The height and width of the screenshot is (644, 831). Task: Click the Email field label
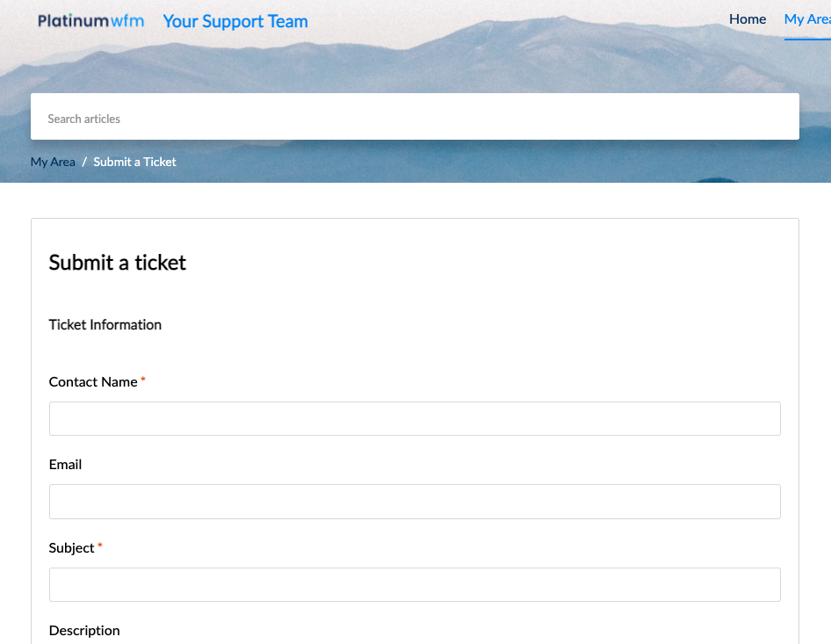click(x=65, y=465)
